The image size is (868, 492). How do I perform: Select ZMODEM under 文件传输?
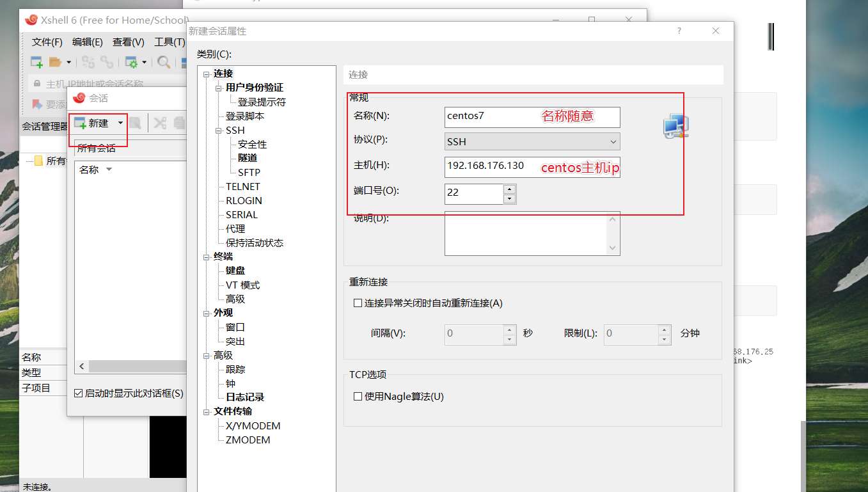(x=248, y=440)
